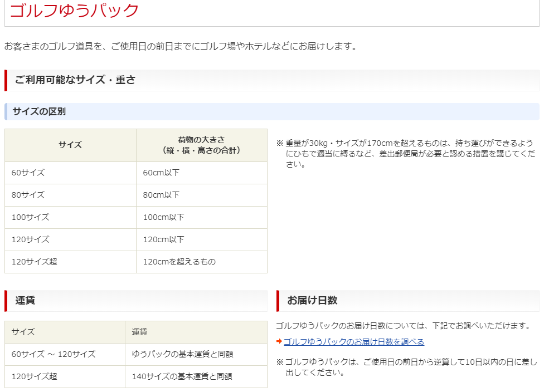Click the お届け日数 section heading

(312, 301)
